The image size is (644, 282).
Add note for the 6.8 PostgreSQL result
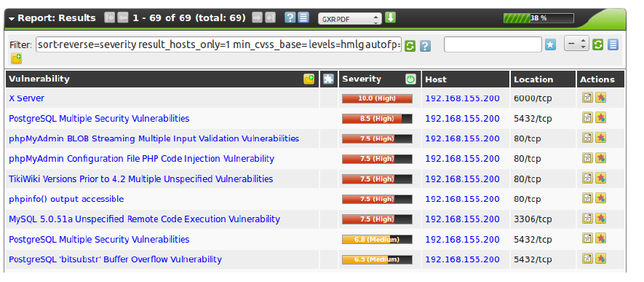tap(588, 239)
